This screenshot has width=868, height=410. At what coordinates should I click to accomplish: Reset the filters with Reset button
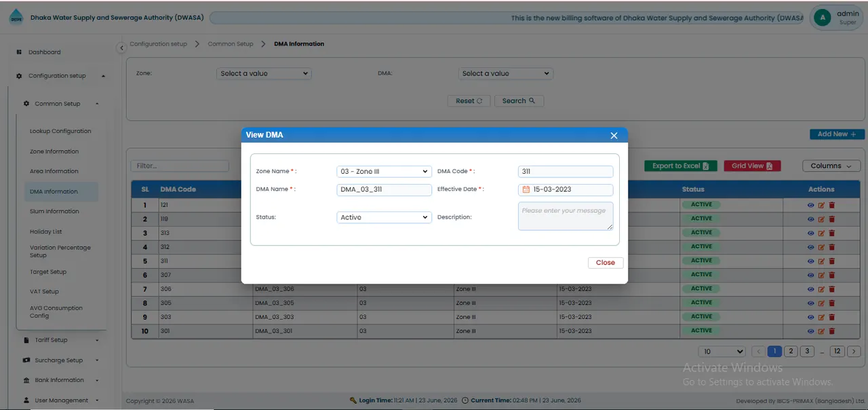point(469,101)
